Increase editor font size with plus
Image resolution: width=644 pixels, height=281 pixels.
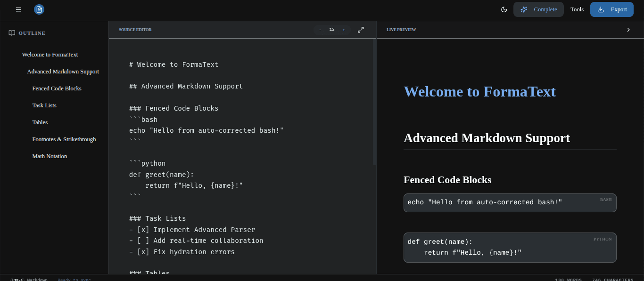tap(344, 30)
